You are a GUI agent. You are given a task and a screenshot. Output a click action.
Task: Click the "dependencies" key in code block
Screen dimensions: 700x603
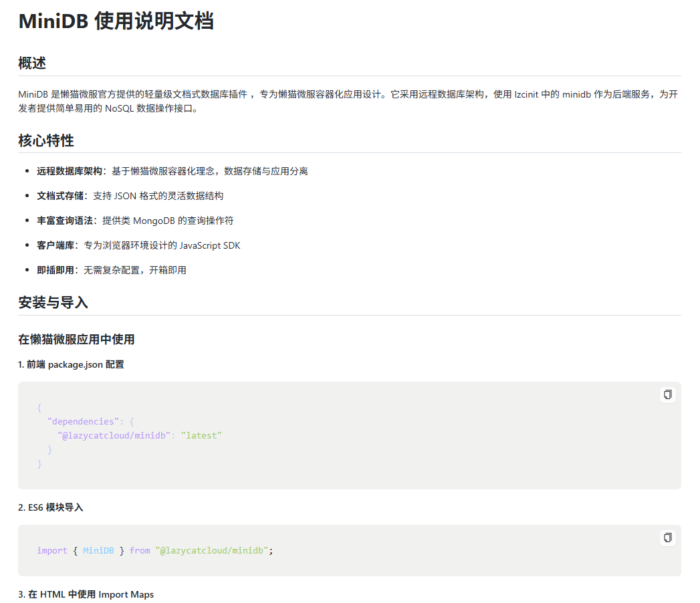83,422
